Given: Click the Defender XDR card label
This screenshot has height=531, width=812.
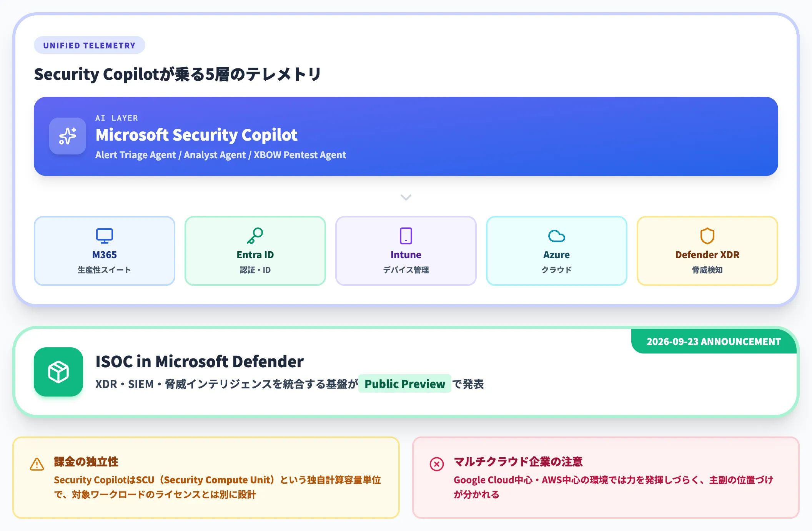Looking at the screenshot, I should point(707,255).
